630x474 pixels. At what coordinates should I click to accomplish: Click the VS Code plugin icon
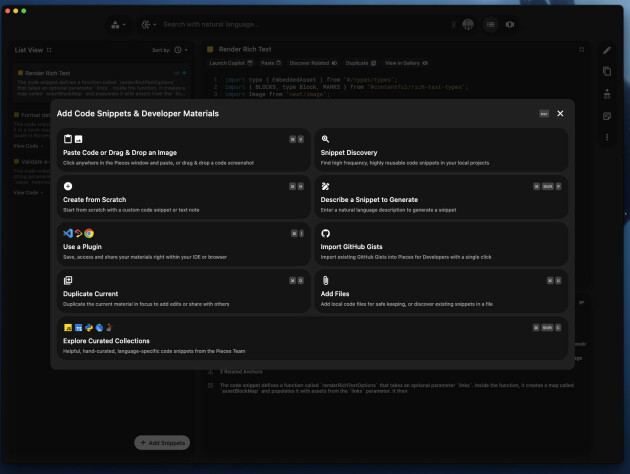(68, 233)
